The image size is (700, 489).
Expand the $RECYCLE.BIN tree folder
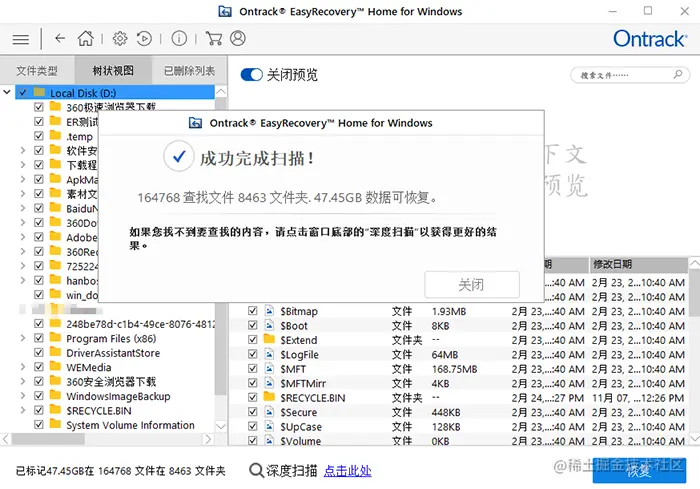pyautogui.click(x=23, y=410)
